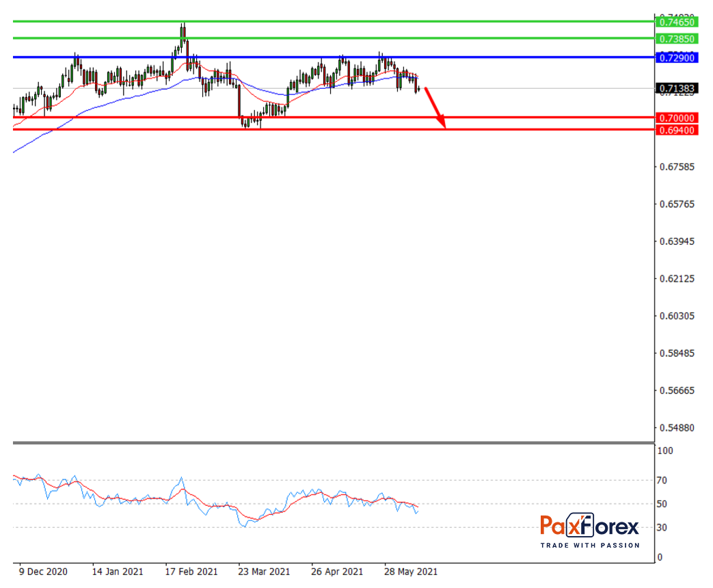
Task: Click the 0.73850 green price label
Action: (677, 39)
